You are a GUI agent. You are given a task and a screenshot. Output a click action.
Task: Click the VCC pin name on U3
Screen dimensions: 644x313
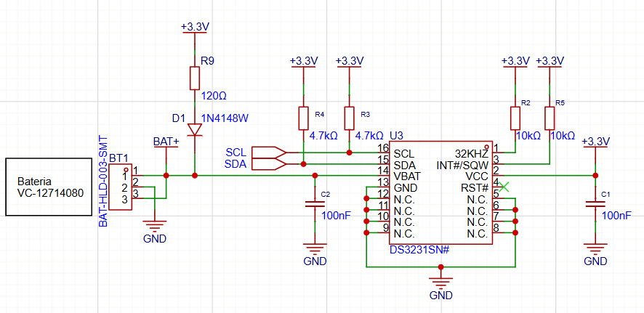(x=477, y=176)
